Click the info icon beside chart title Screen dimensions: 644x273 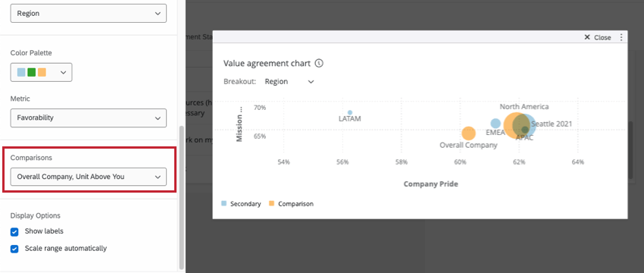319,63
